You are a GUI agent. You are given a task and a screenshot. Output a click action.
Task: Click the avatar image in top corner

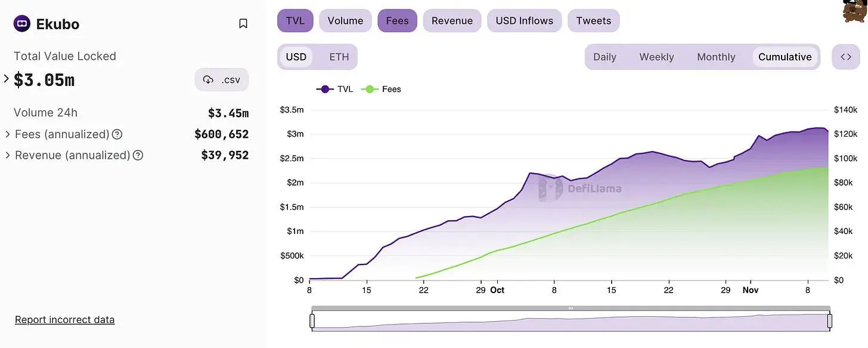tap(855, 11)
